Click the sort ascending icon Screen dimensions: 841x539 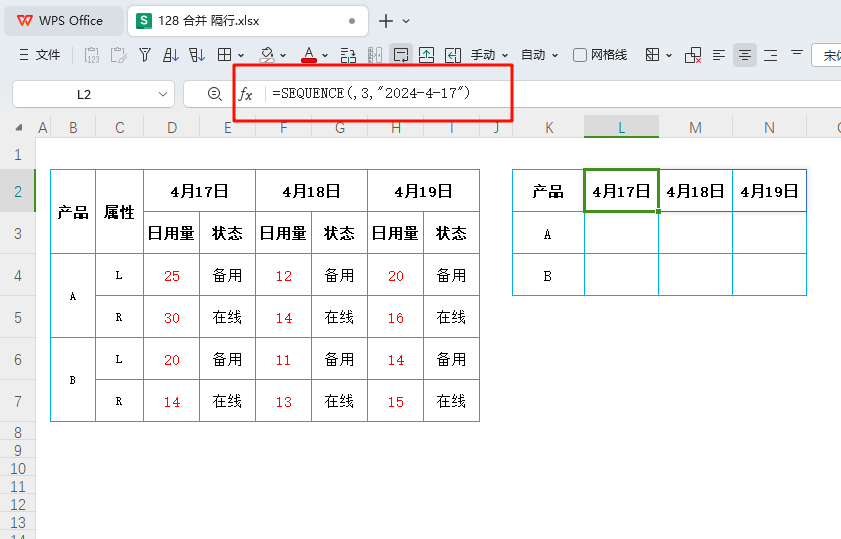click(x=171, y=55)
